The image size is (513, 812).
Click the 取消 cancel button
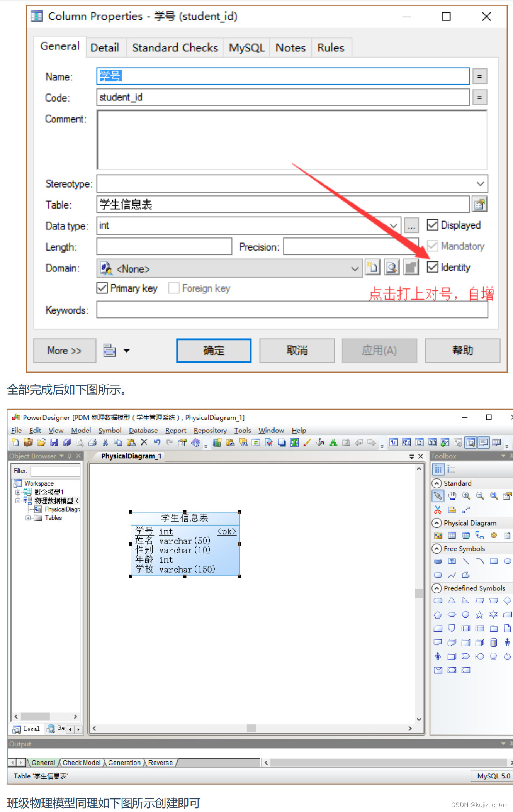[297, 351]
